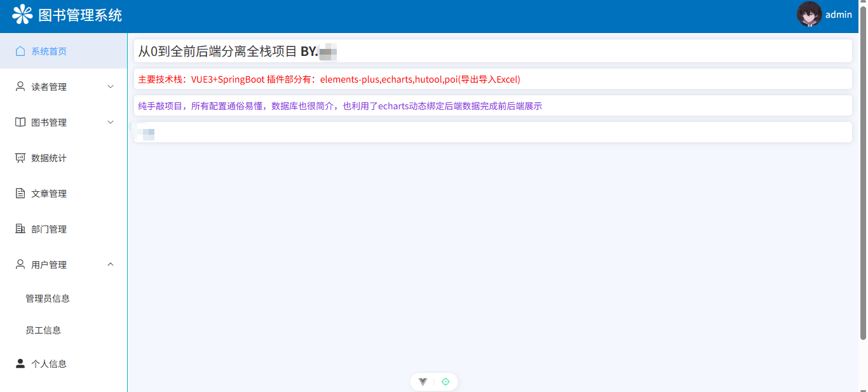This screenshot has width=868, height=392.
Task: Select the 用户管理 menu
Action: click(64, 264)
